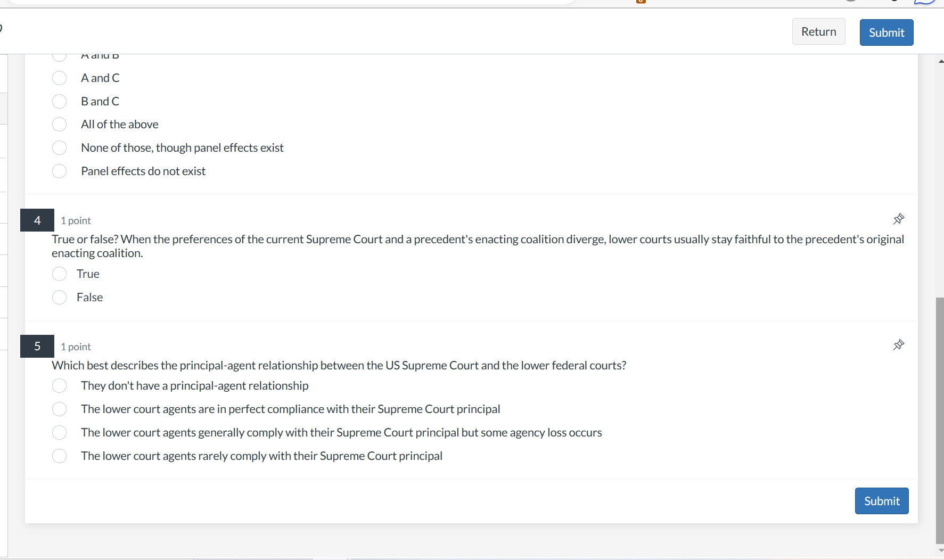The image size is (944, 560).
Task: Click the '1 point' label on question 4
Action: pyautogui.click(x=76, y=220)
